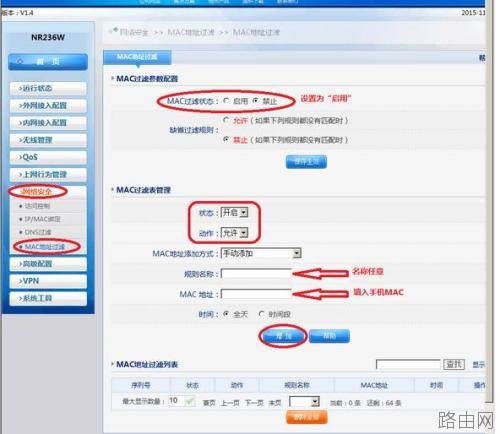This screenshot has width=500, height=434.
Task: Click the MAC地址过滤列表 section heading
Action: coord(147,364)
